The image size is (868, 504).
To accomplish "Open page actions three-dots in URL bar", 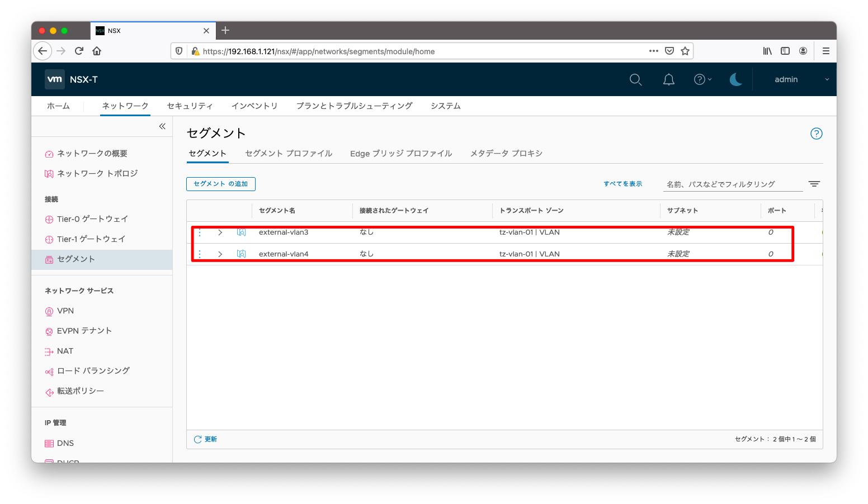I will (x=653, y=51).
